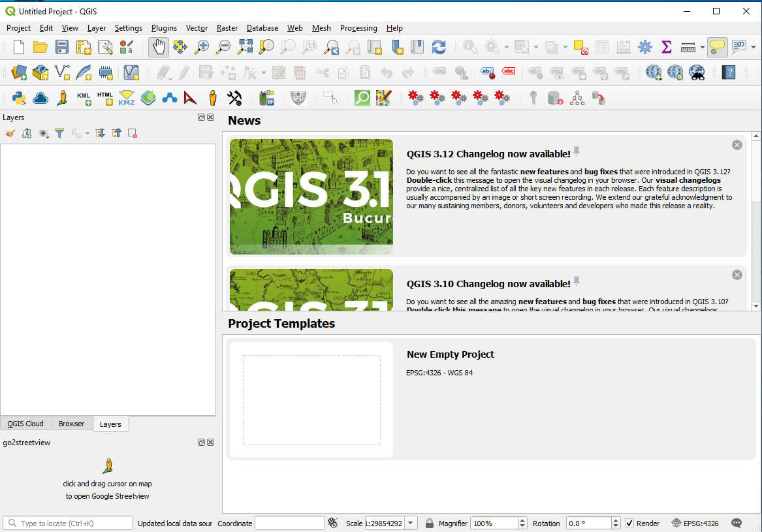The height and width of the screenshot is (532, 762).
Task: Click the hammer and wrench tools icon
Action: [234, 98]
